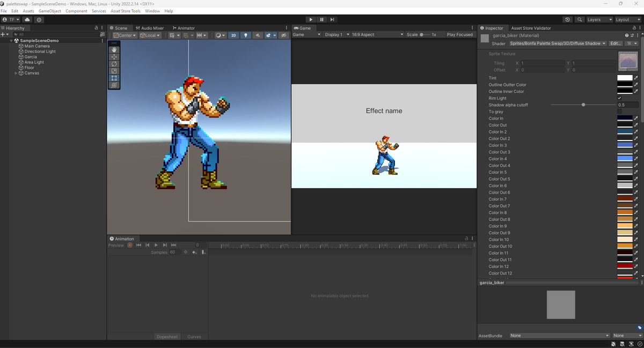Open material help reference icon

[x=626, y=35]
